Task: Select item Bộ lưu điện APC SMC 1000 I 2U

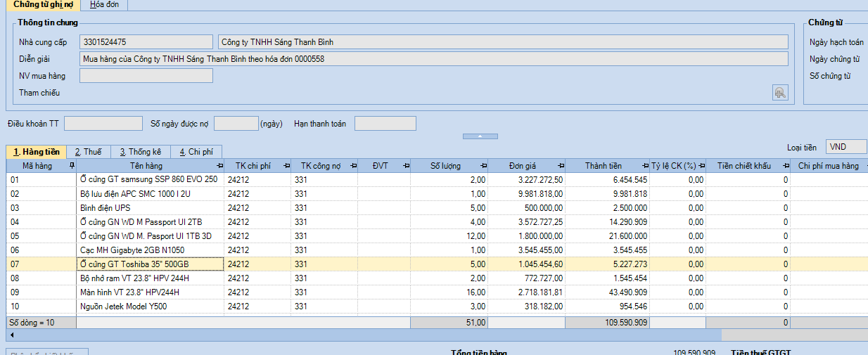Action: [x=151, y=194]
